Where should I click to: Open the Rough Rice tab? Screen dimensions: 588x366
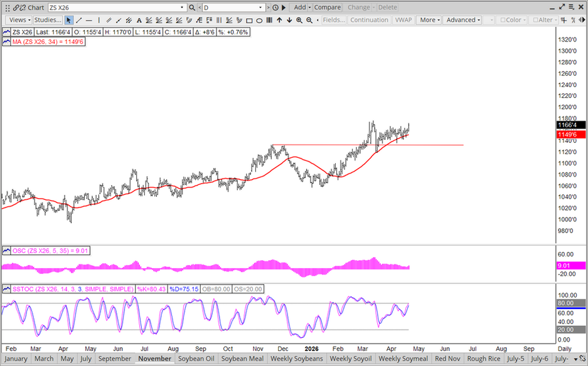tap(484, 358)
